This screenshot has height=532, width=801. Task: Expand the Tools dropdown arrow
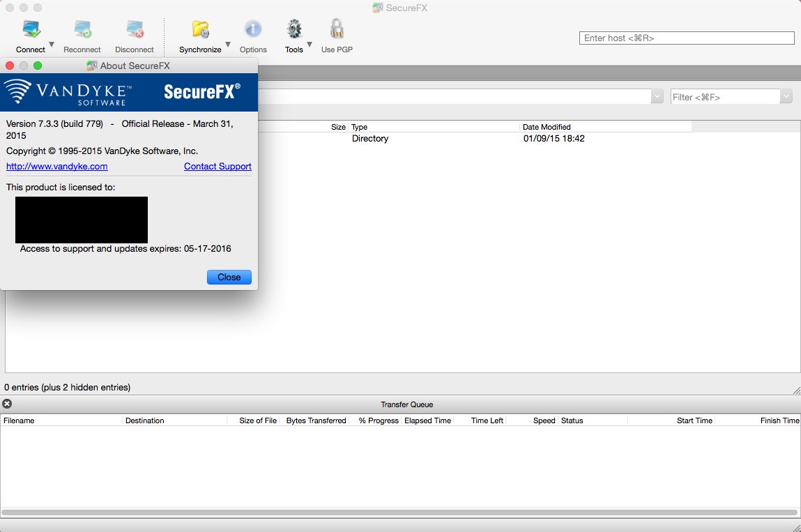310,45
